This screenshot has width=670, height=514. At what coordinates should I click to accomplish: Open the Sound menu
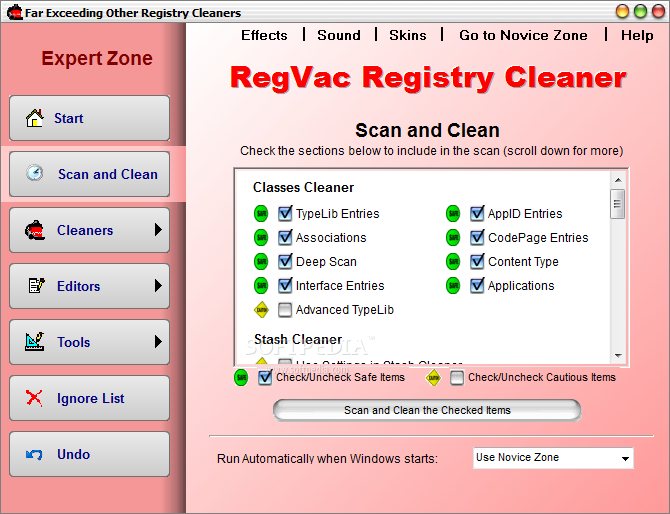tap(339, 35)
